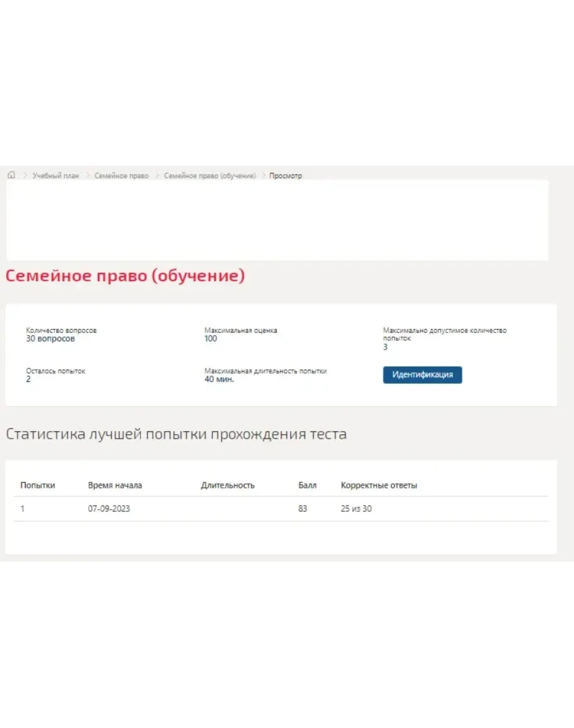Sort by Время начала column header
574x728 pixels.
(115, 485)
